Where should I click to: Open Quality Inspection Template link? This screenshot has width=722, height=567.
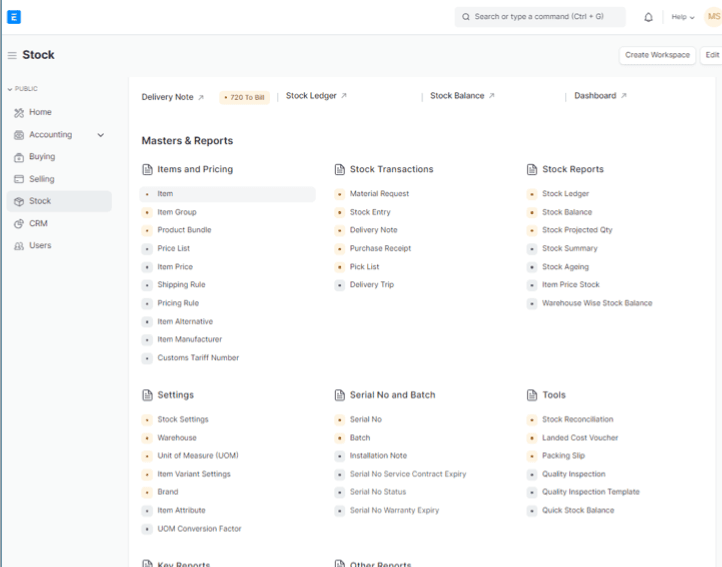point(591,492)
